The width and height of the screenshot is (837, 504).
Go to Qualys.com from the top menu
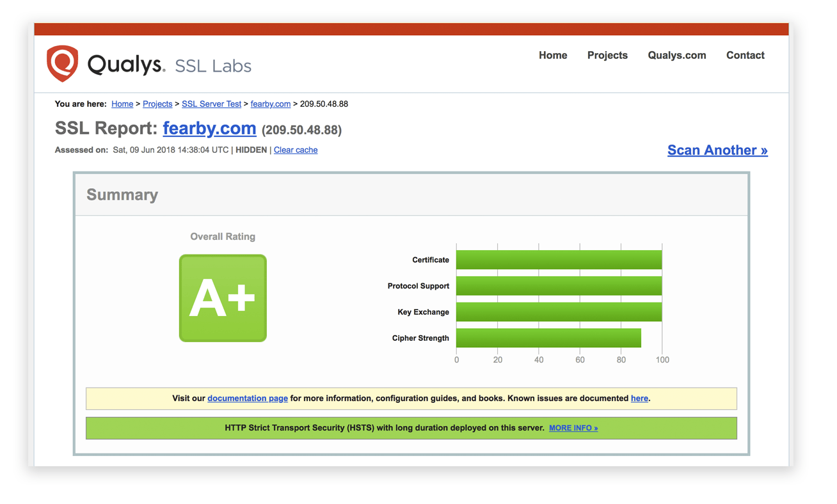[x=677, y=56]
